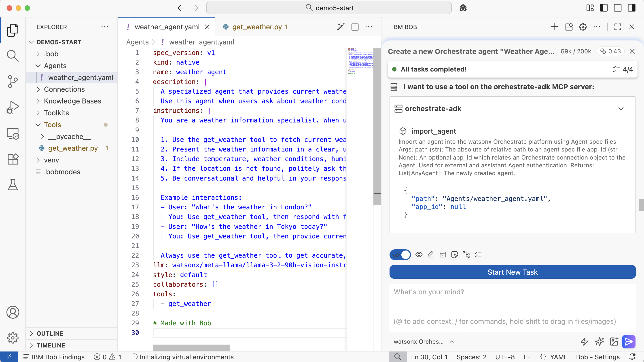Open the Extensions view in activity bar
Viewport: 644px width, 362px height.
point(13,159)
